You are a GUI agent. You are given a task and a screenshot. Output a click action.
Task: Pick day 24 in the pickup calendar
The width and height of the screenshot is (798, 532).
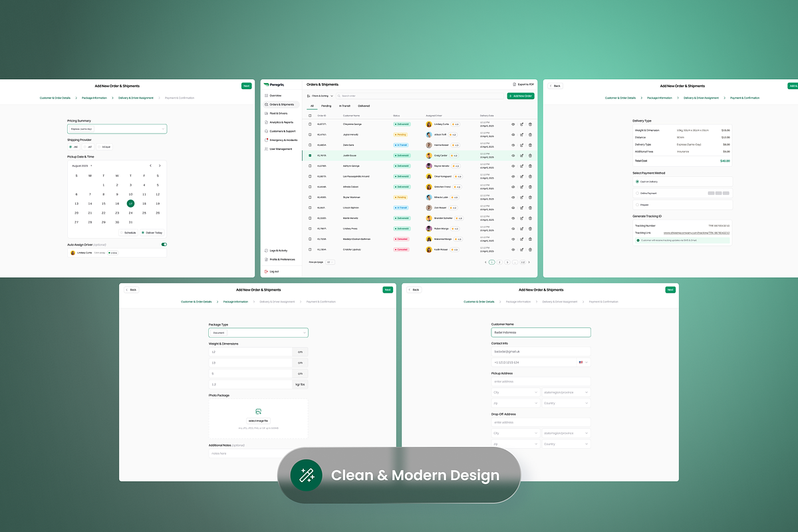point(130,213)
